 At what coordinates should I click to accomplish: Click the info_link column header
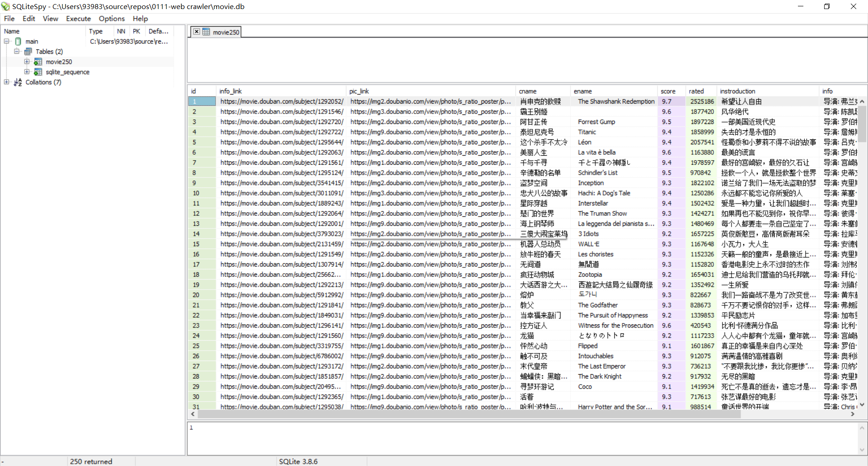[281, 91]
